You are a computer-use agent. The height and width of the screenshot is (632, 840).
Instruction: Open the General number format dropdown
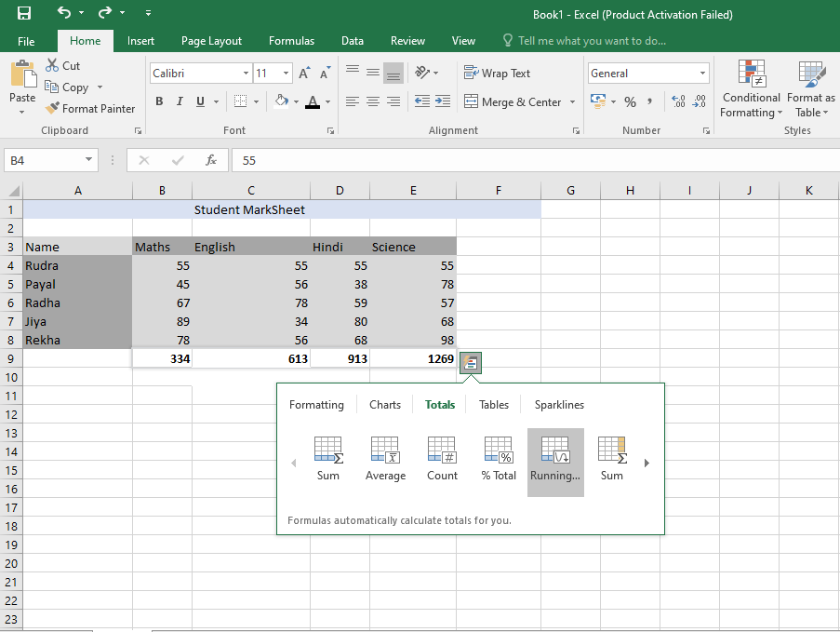coord(702,73)
